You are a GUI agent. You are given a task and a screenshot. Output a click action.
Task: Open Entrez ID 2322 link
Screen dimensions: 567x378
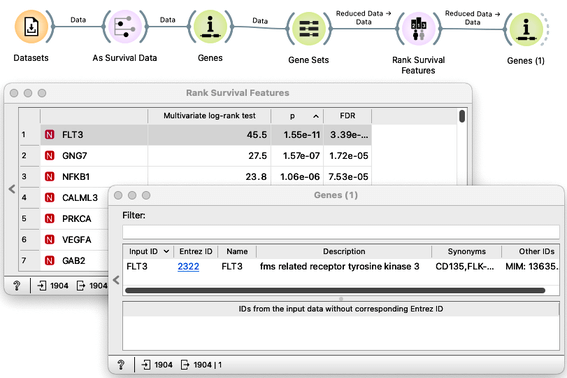[x=188, y=267]
